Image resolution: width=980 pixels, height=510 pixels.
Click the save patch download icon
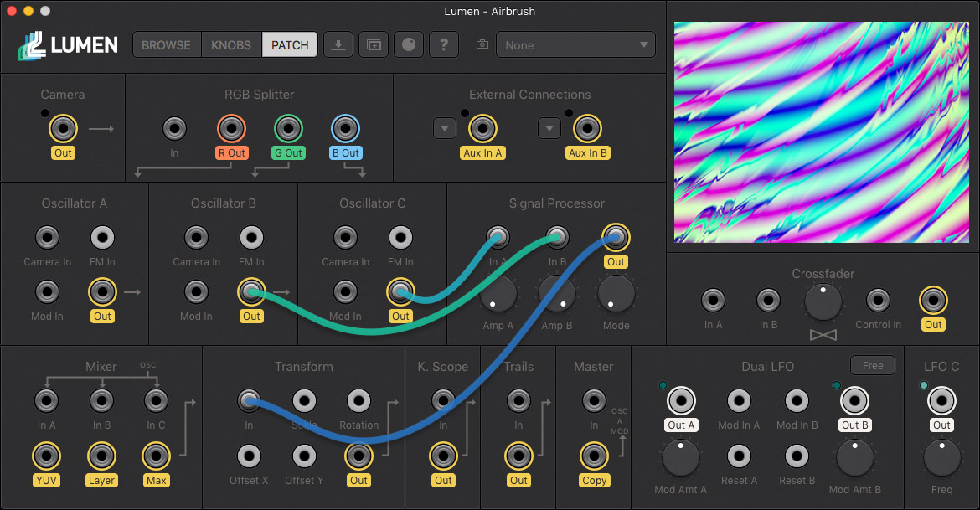point(338,44)
